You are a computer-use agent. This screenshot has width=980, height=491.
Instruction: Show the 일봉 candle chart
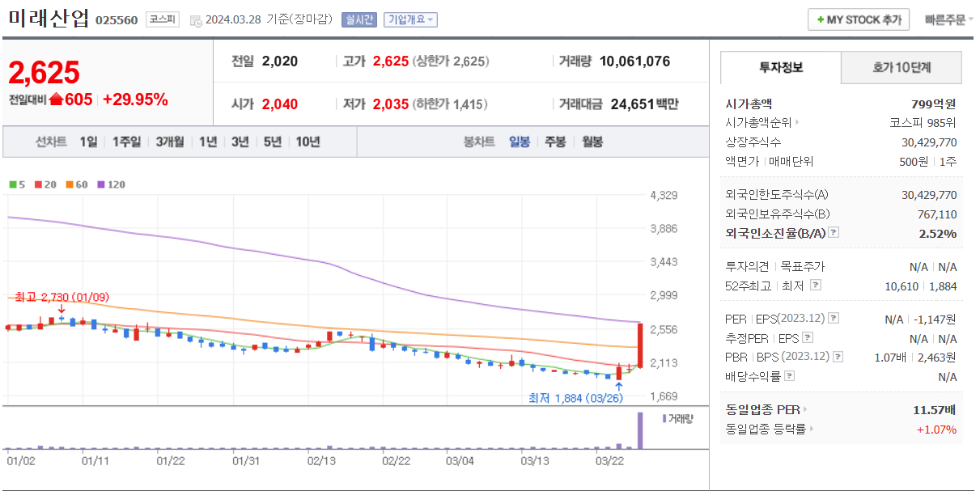coord(520,142)
